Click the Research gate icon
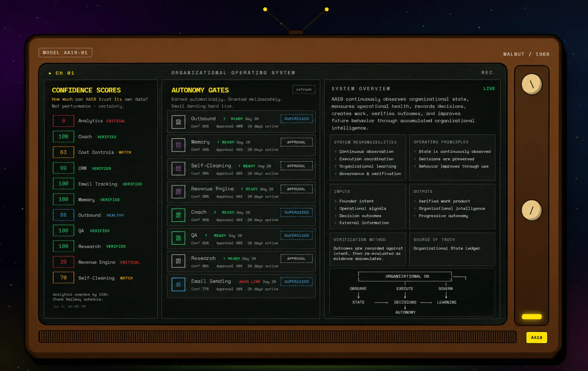 click(178, 261)
